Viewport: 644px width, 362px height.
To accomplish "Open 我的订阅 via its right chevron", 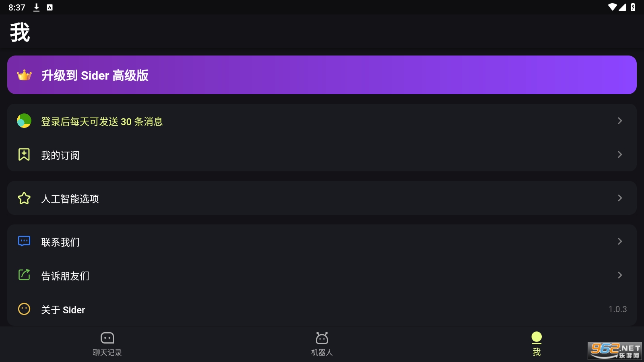I will point(619,154).
